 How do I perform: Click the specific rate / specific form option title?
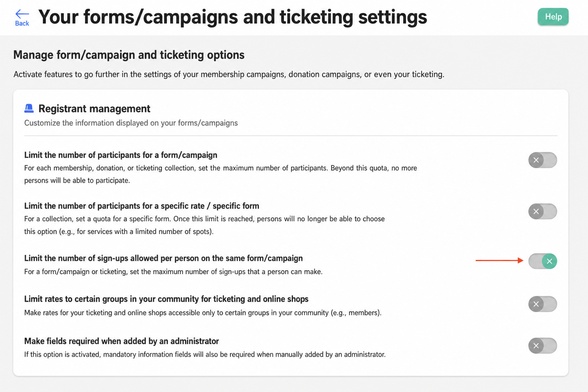click(x=142, y=206)
